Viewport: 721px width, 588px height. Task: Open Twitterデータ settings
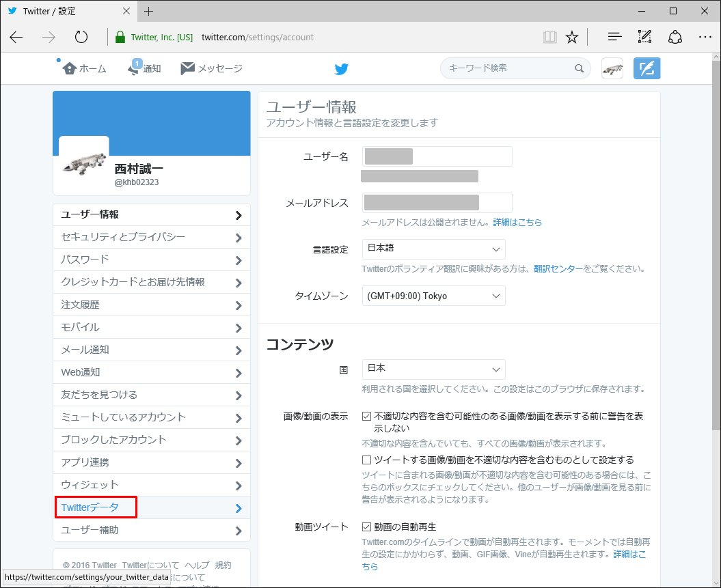pyautogui.click(x=152, y=507)
